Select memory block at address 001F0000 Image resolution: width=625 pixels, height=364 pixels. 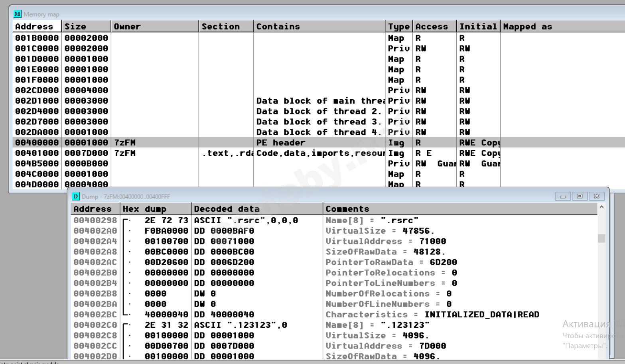tap(319, 80)
